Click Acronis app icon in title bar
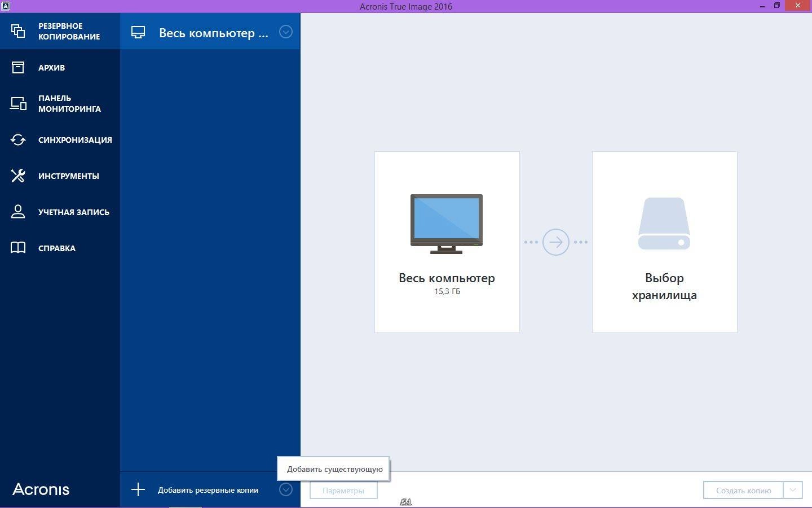This screenshot has height=508, width=812. pyautogui.click(x=5, y=6)
